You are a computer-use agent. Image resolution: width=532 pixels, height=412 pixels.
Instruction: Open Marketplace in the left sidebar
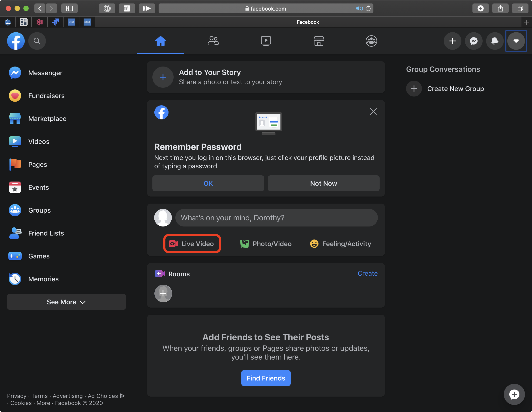click(67, 119)
